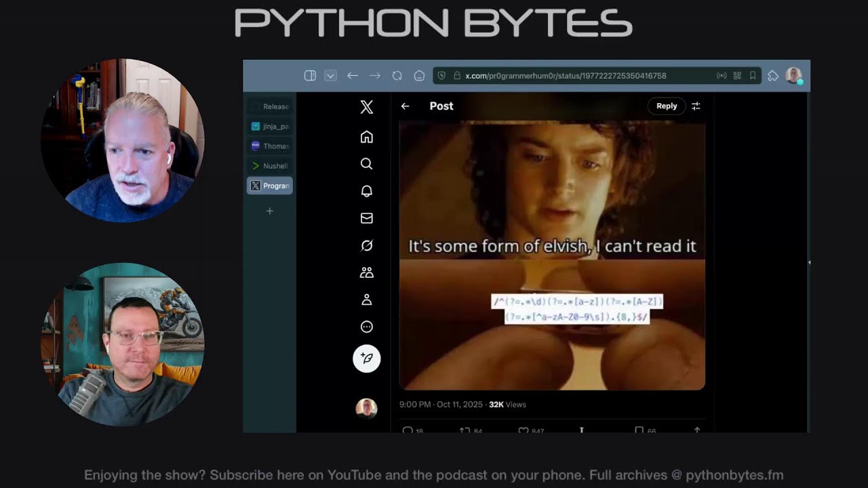The image size is (868, 488).
Task: Click the x.com address bar URL
Action: (x=565, y=76)
